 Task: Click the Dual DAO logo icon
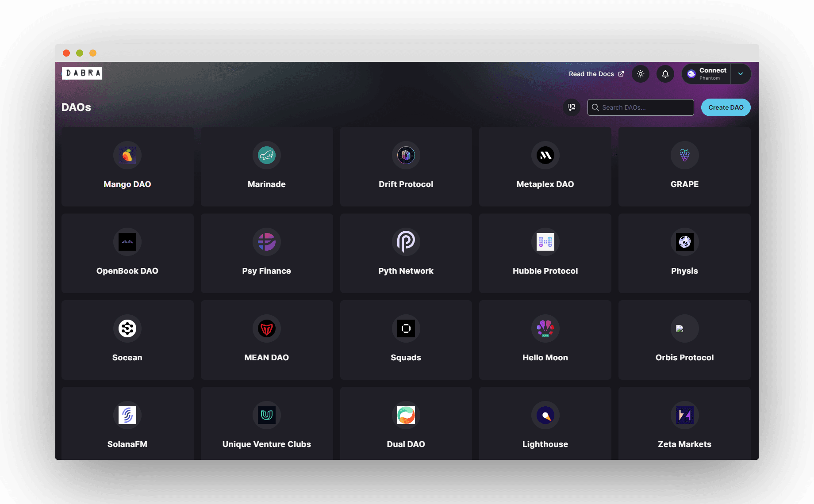pos(406,415)
